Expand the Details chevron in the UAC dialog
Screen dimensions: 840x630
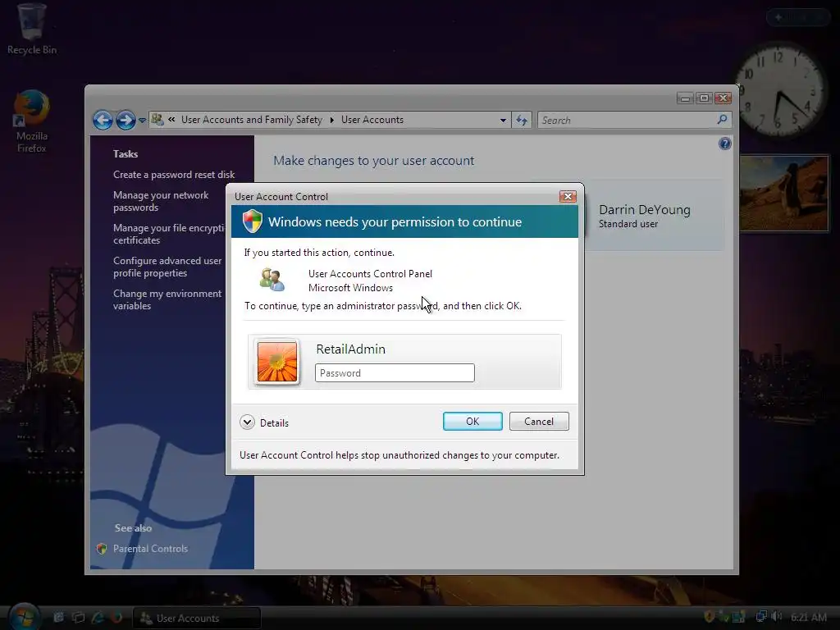click(x=247, y=422)
